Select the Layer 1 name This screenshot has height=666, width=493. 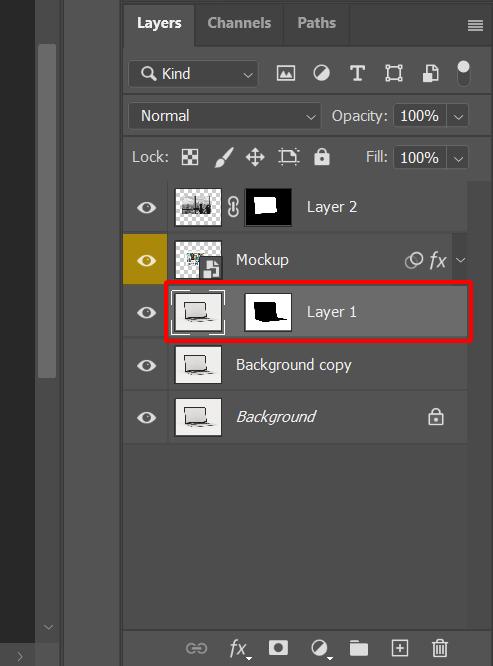pyautogui.click(x=331, y=312)
